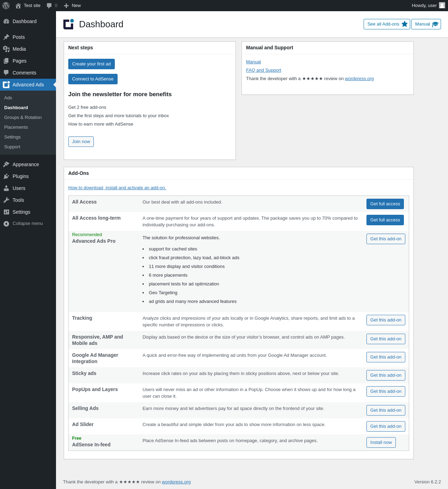Get the Responsive, AMP and Mobile ads add-on
Image resolution: width=448 pixels, height=489 pixels.
[x=386, y=339]
